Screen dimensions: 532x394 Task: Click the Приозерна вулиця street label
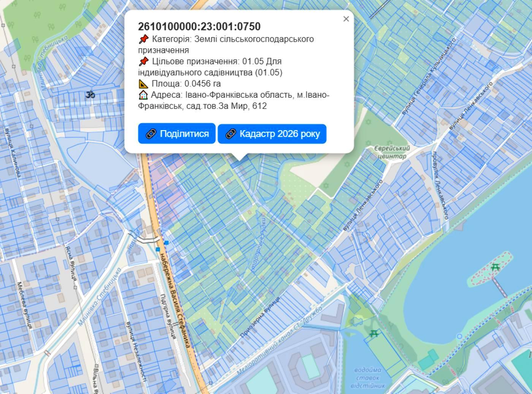tap(260, 317)
